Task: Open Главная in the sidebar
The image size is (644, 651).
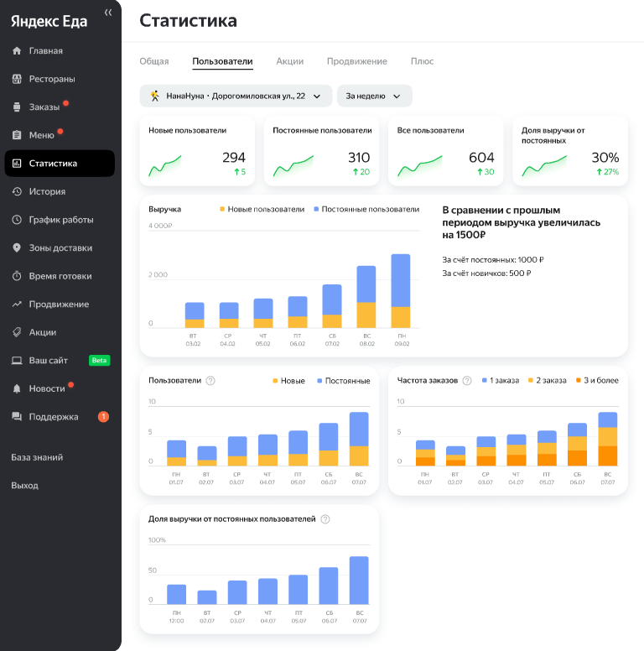Action: (x=60, y=50)
